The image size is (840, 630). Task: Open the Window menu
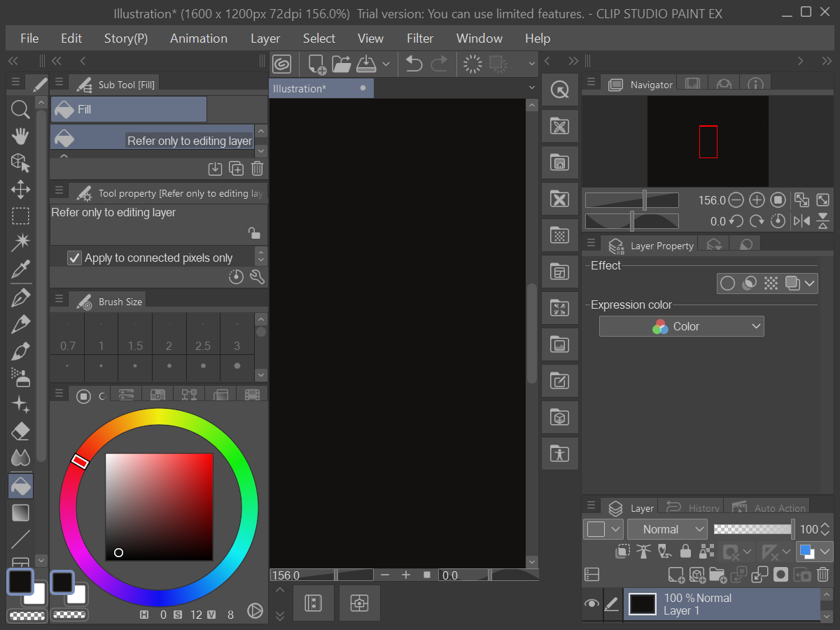(479, 38)
